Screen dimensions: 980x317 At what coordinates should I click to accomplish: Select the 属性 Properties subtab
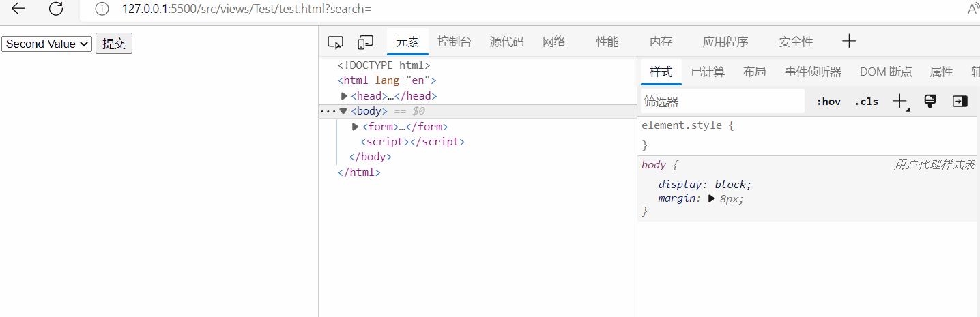click(x=942, y=72)
